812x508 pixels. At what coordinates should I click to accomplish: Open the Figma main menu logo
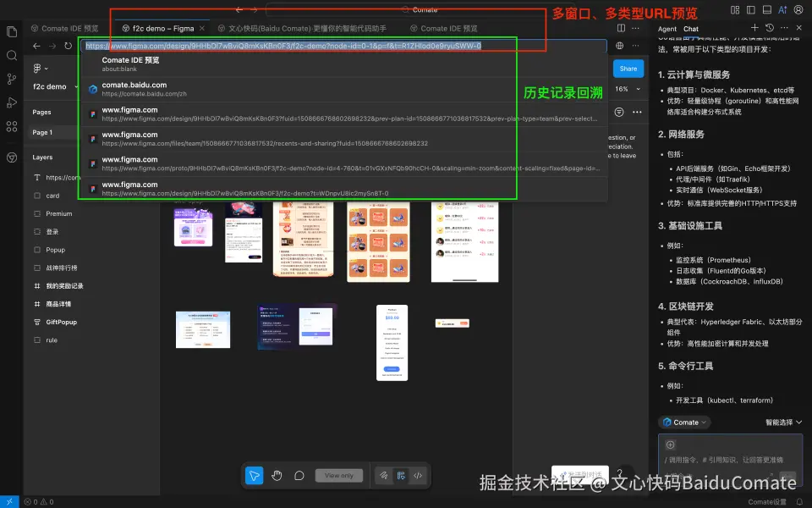(40, 69)
